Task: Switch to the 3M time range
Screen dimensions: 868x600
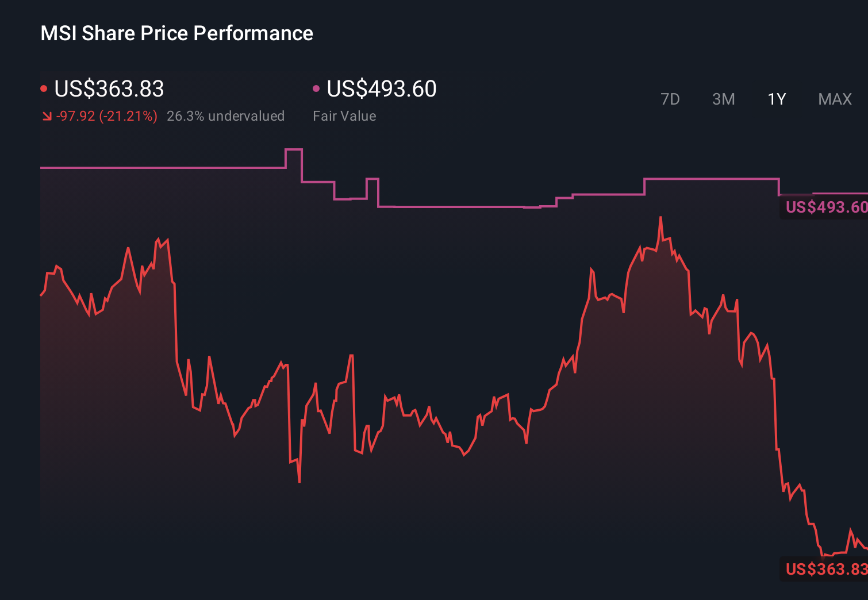Action: [x=723, y=99]
